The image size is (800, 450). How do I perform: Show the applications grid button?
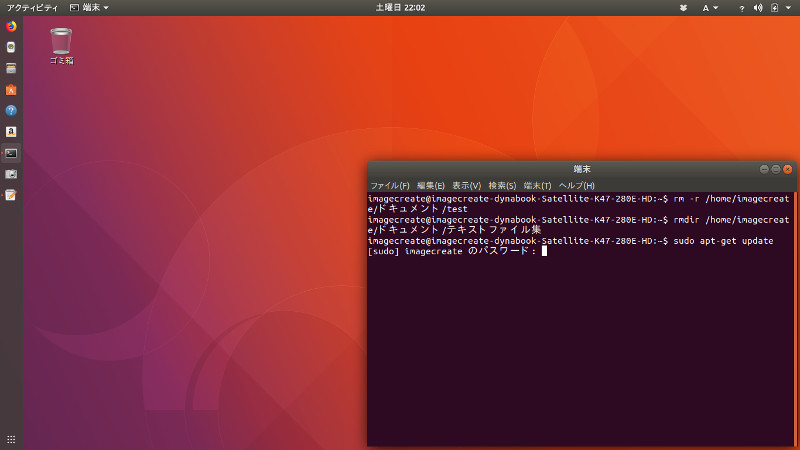point(11,439)
